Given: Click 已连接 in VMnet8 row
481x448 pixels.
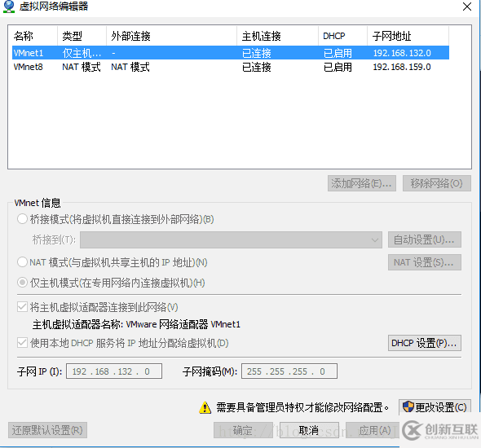Looking at the screenshot, I should (x=257, y=67).
